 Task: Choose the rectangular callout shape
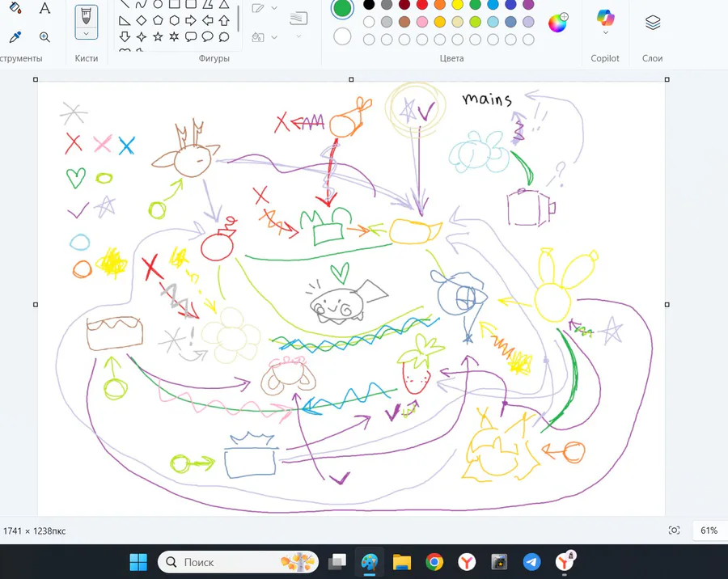[x=191, y=36]
